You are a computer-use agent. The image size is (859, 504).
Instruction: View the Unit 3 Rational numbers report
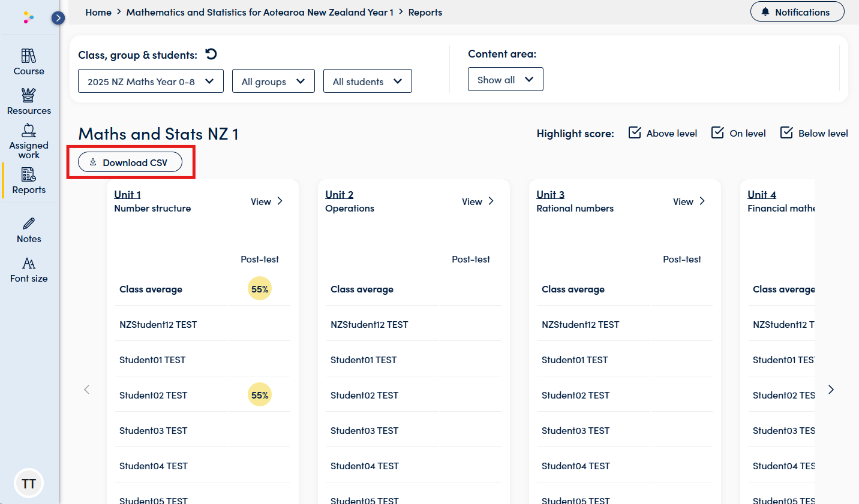(689, 201)
